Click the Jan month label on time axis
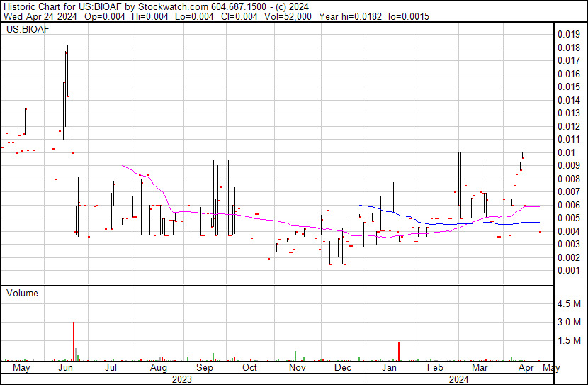The width and height of the screenshot is (588, 385). pos(389,367)
